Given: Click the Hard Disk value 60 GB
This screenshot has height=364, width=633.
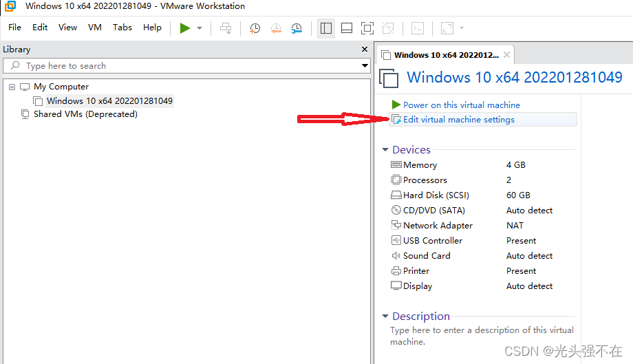Looking at the screenshot, I should [518, 195].
